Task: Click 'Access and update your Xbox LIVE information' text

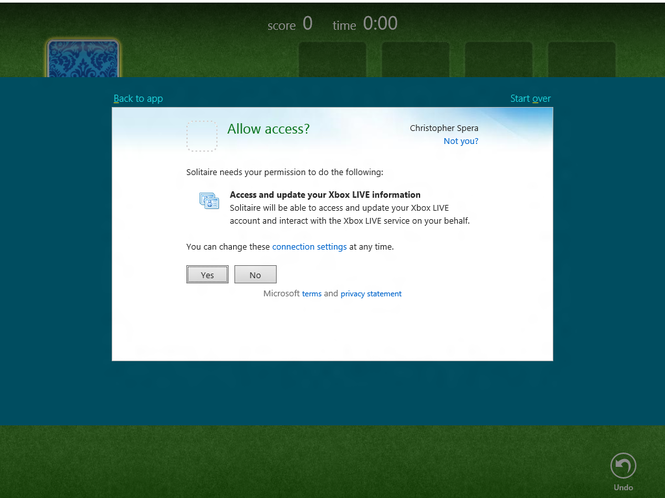Action: point(325,195)
